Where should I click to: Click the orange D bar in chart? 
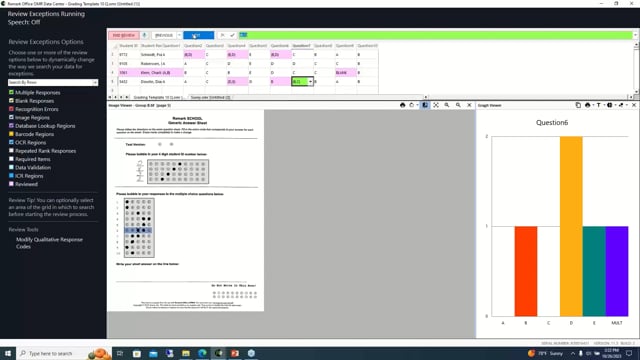coord(571,226)
